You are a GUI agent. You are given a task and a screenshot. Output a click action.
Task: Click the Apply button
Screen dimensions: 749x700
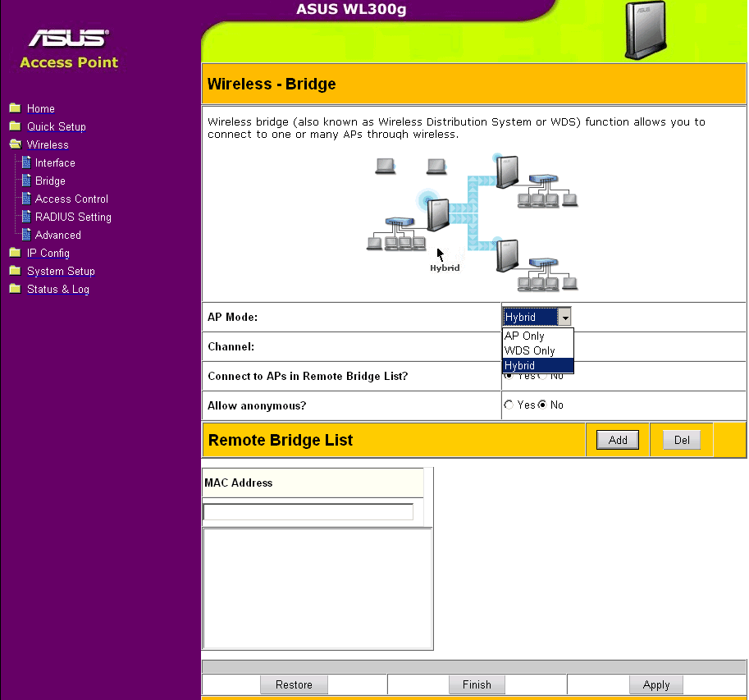coord(655,684)
